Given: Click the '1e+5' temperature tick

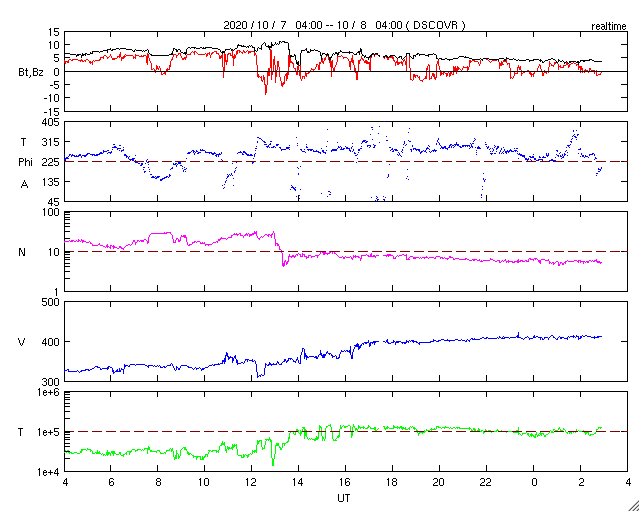Looking at the screenshot, I should pyautogui.click(x=48, y=432).
